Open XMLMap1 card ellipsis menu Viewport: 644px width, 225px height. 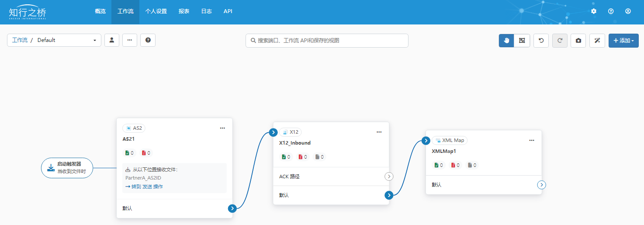(532, 140)
